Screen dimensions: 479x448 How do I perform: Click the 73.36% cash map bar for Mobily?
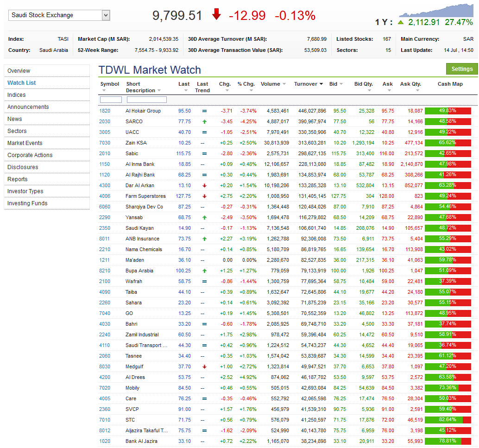[x=448, y=388]
